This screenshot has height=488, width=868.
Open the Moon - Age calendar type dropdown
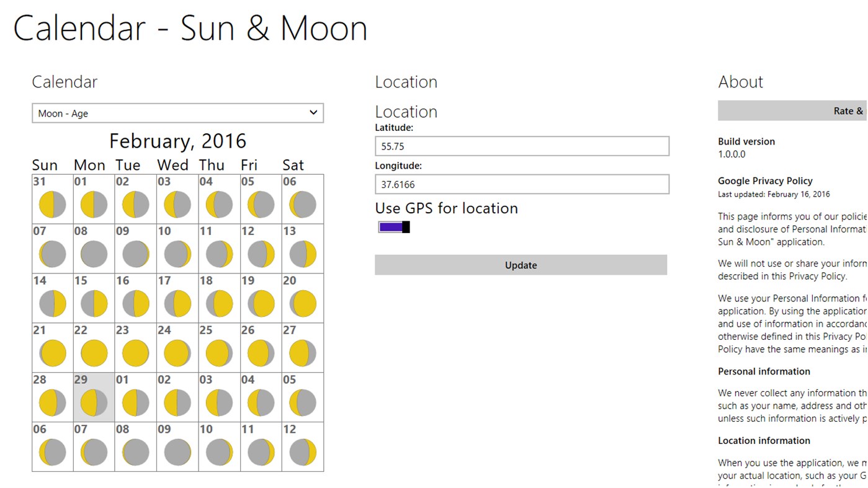pyautogui.click(x=177, y=113)
